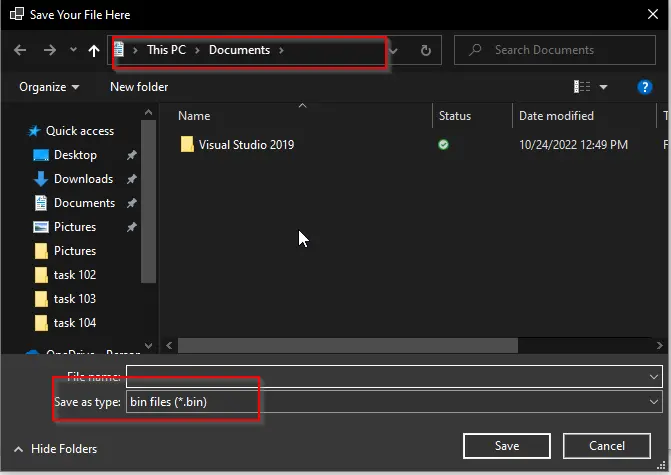The height and width of the screenshot is (475, 671).
Task: Refresh the Documents folder listing
Action: pos(426,50)
